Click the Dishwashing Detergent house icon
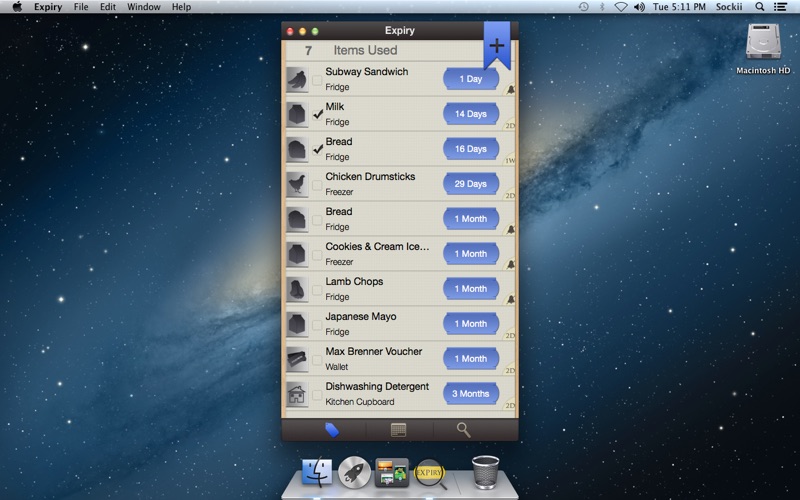Screen dimensions: 800x500 [297, 394]
